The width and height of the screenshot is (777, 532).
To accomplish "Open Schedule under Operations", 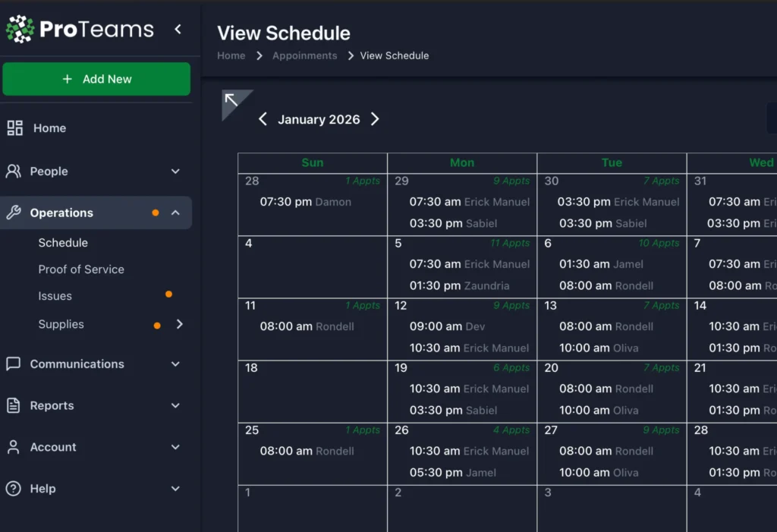I will (63, 243).
